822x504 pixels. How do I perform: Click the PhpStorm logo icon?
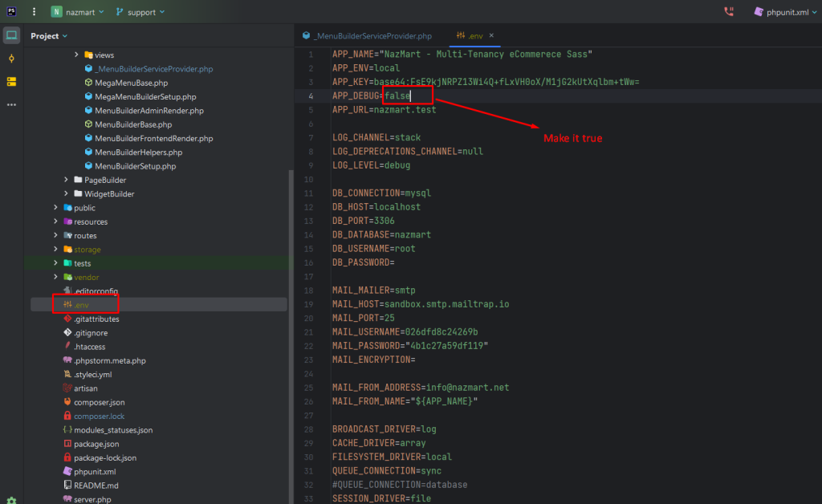11,11
